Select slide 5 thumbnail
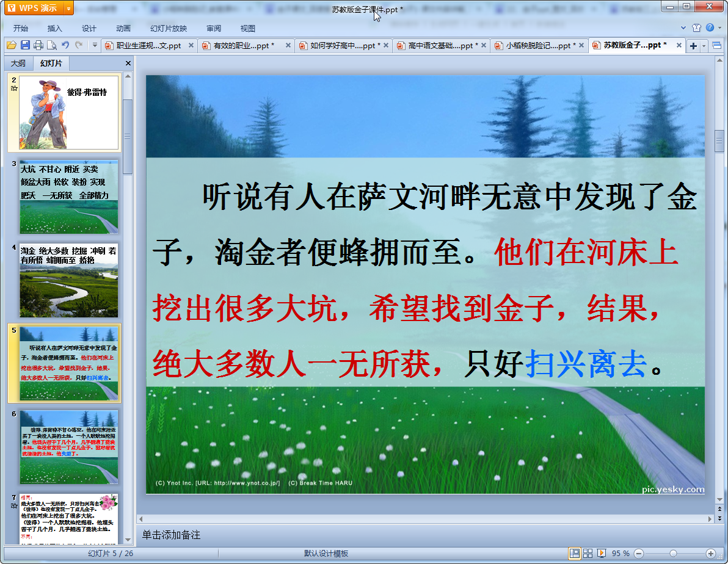 69,363
